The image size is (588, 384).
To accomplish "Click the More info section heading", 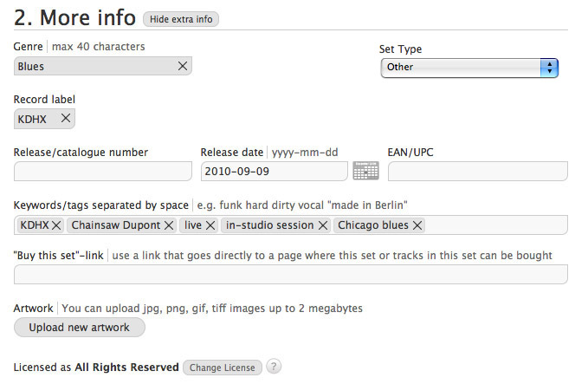I will [x=75, y=17].
